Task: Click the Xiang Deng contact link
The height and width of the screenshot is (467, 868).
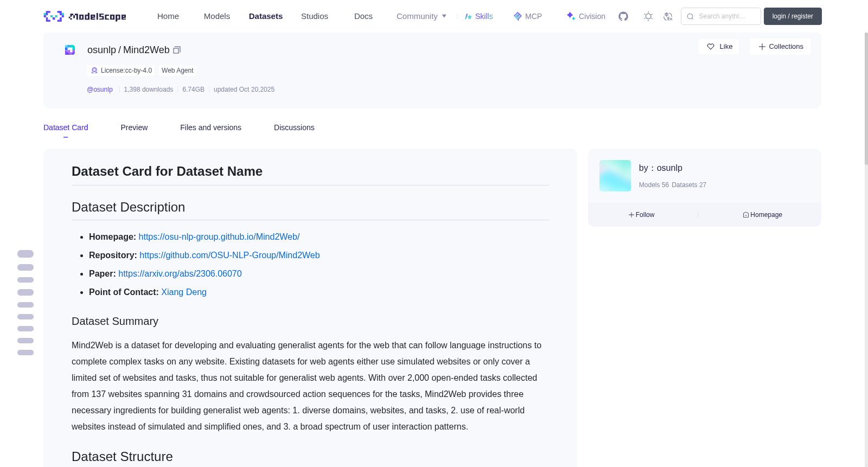Action: (184, 292)
